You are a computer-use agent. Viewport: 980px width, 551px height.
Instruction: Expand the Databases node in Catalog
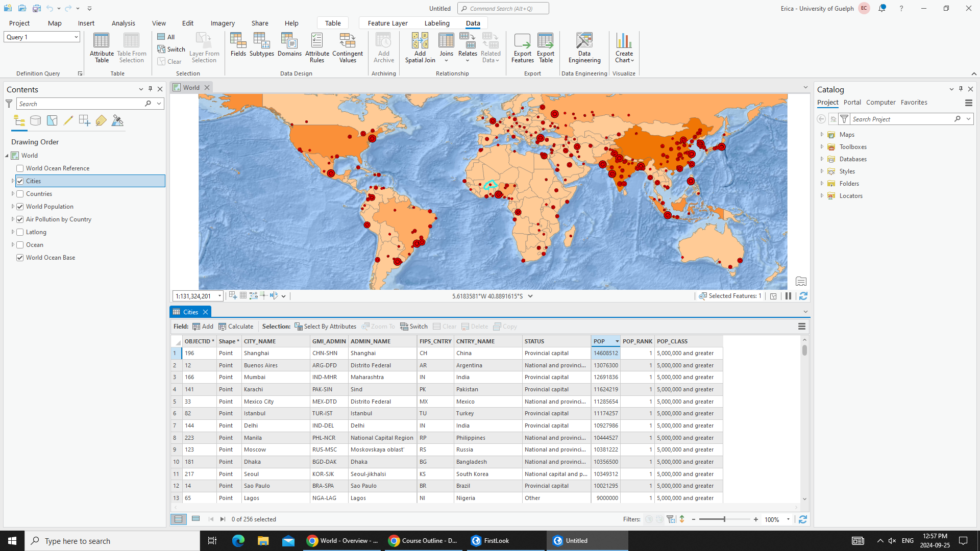tap(822, 159)
